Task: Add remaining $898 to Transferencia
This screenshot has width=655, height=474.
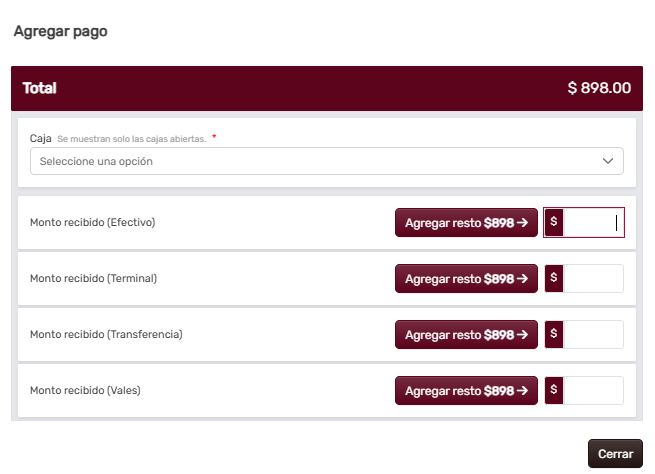Action: point(466,334)
